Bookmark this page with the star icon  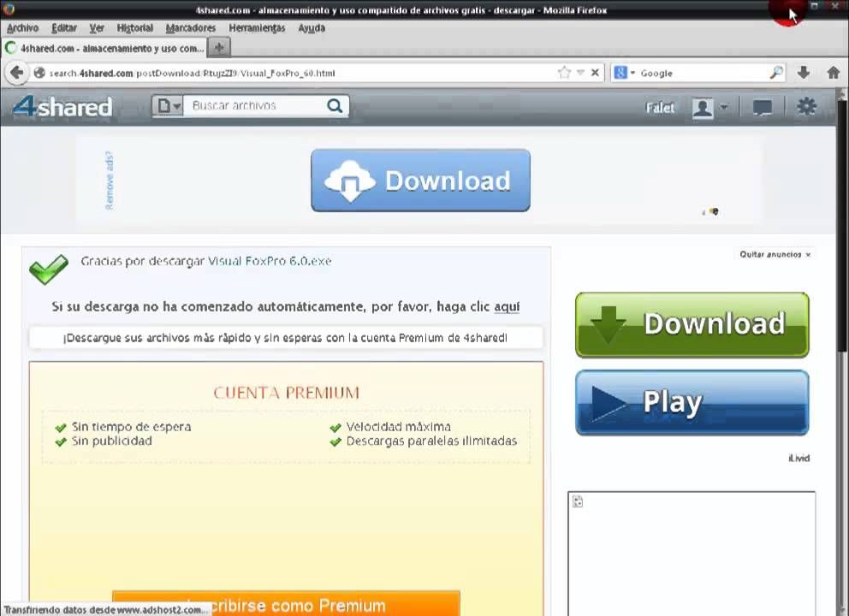[x=564, y=73]
